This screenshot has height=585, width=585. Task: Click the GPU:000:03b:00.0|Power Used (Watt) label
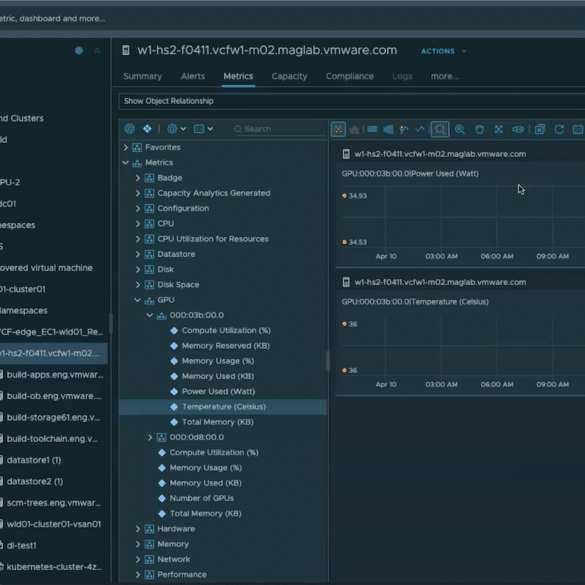pos(410,173)
